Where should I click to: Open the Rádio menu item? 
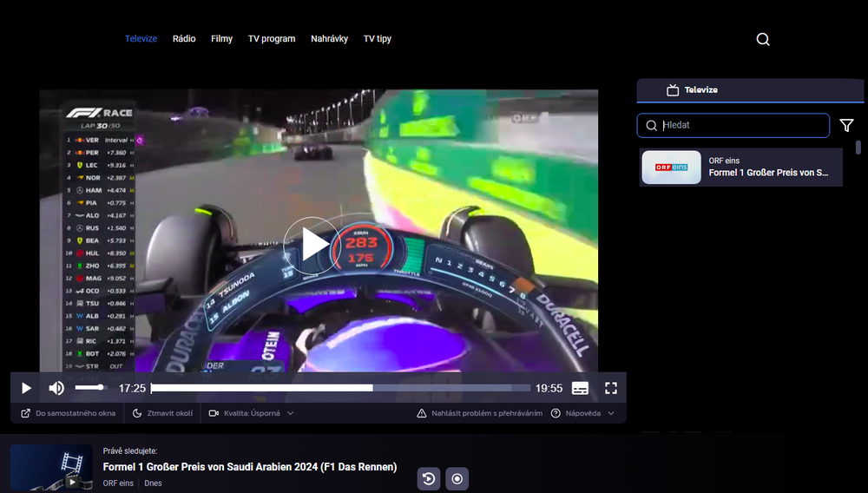pyautogui.click(x=184, y=39)
